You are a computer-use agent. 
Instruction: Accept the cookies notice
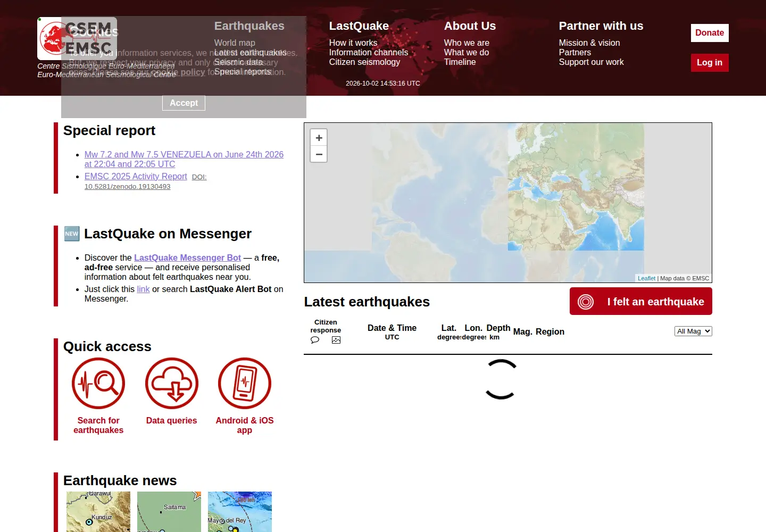pos(184,103)
